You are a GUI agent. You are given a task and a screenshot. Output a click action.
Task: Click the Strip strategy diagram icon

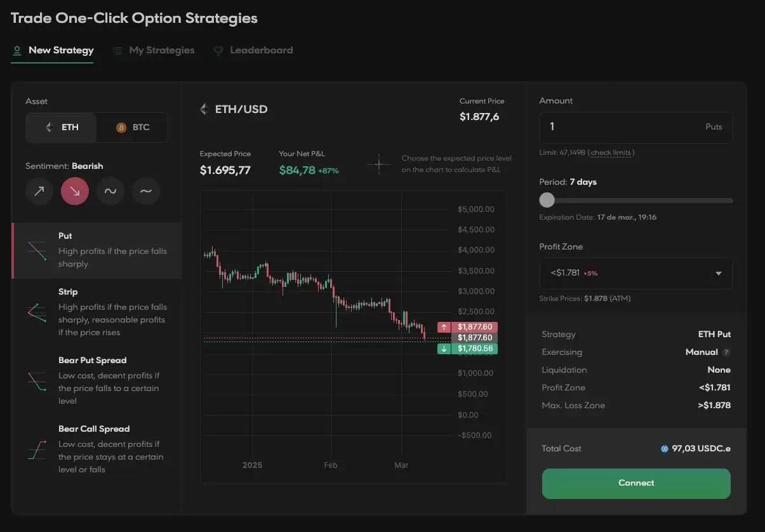[x=37, y=312]
